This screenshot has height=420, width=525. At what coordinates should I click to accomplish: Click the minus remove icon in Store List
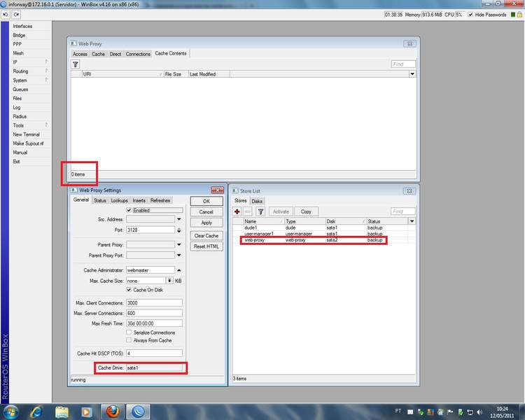point(248,211)
